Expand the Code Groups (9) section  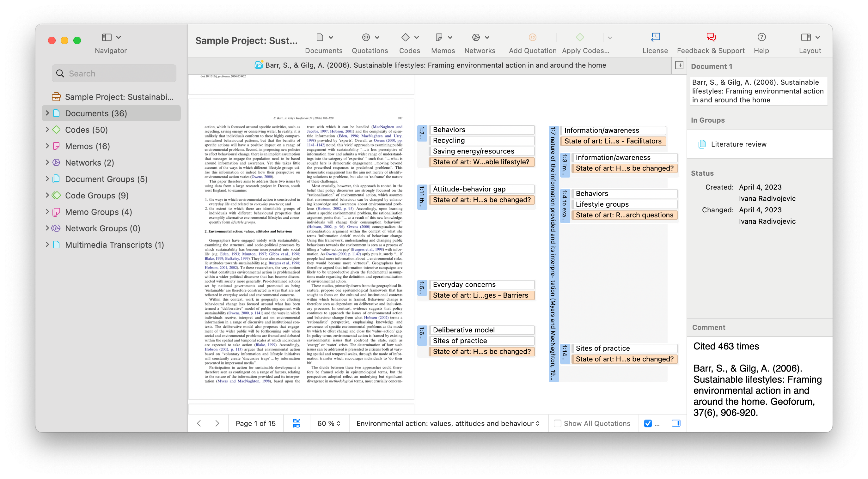(47, 195)
